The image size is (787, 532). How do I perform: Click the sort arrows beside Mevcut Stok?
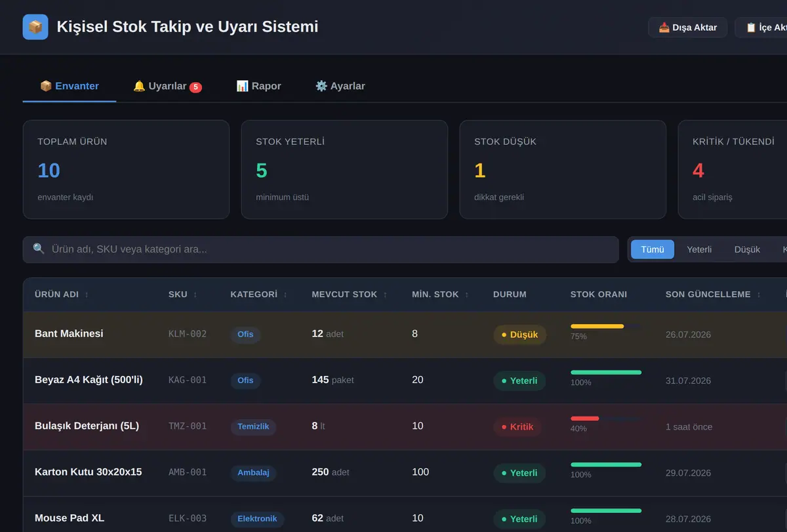[x=385, y=295]
